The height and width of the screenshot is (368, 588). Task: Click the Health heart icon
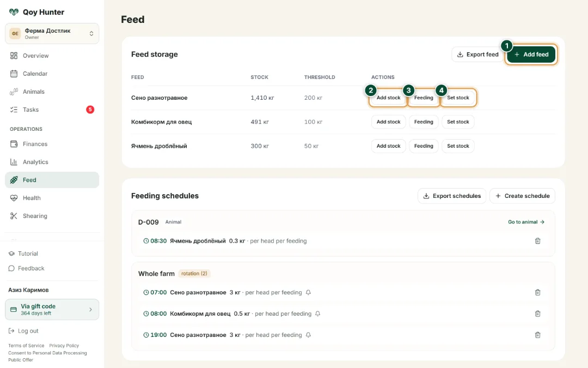click(14, 198)
